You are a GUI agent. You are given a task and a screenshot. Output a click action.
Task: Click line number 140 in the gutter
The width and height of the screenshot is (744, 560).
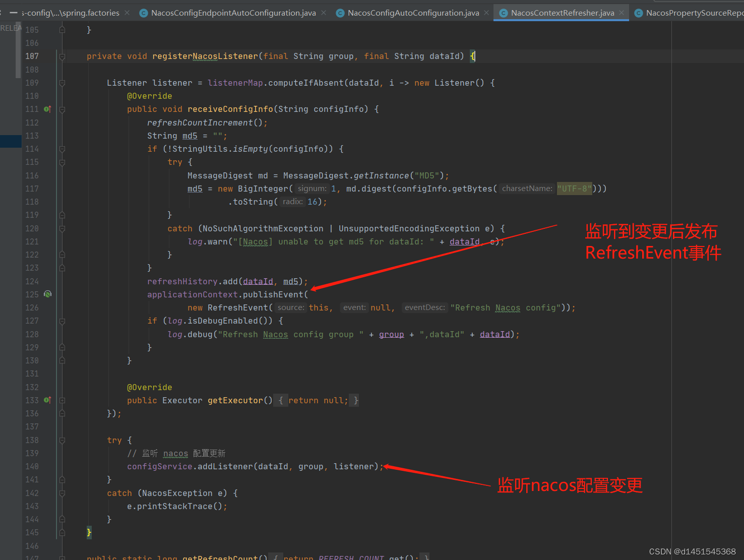[x=32, y=466]
